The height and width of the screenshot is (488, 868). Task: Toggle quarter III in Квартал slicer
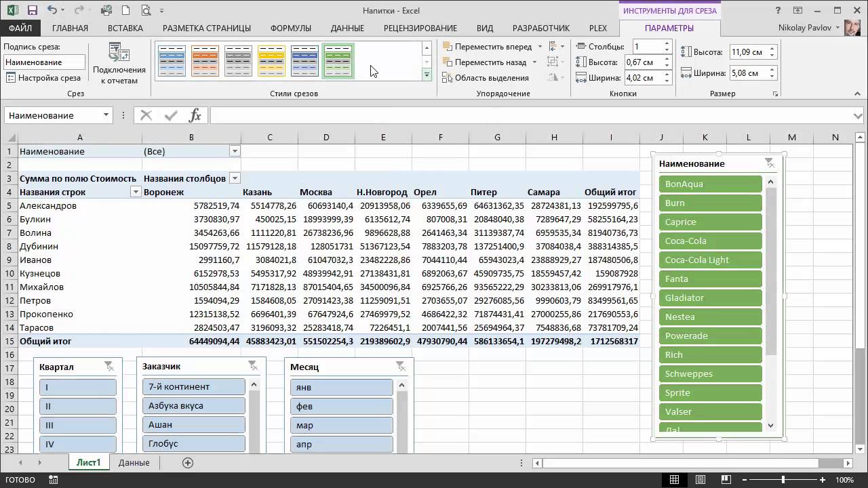point(78,425)
